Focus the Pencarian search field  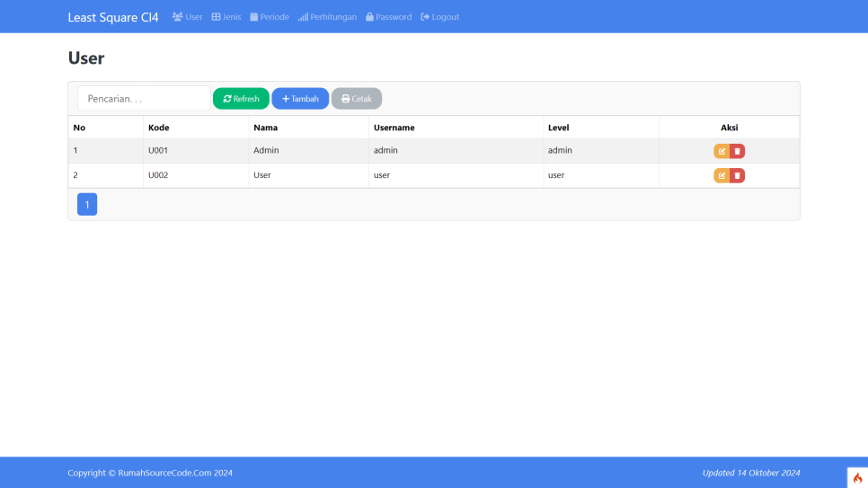coord(144,99)
